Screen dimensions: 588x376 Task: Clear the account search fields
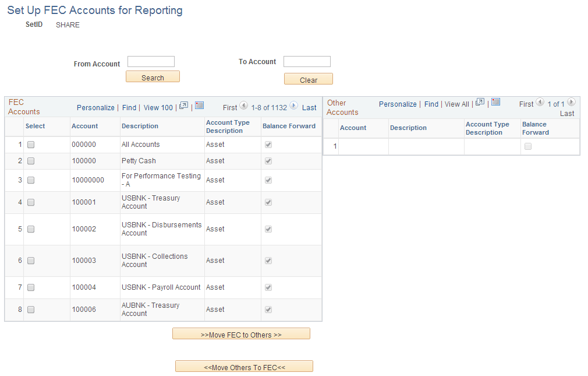[308, 79]
